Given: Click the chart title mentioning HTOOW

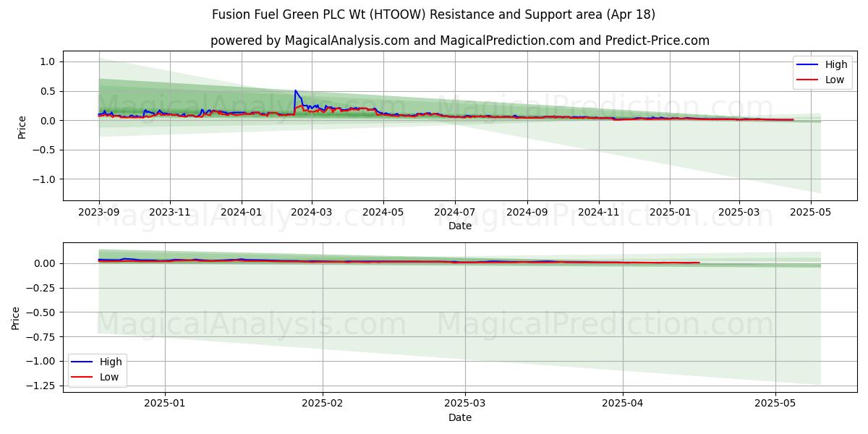Looking at the screenshot, I should (434, 14).
